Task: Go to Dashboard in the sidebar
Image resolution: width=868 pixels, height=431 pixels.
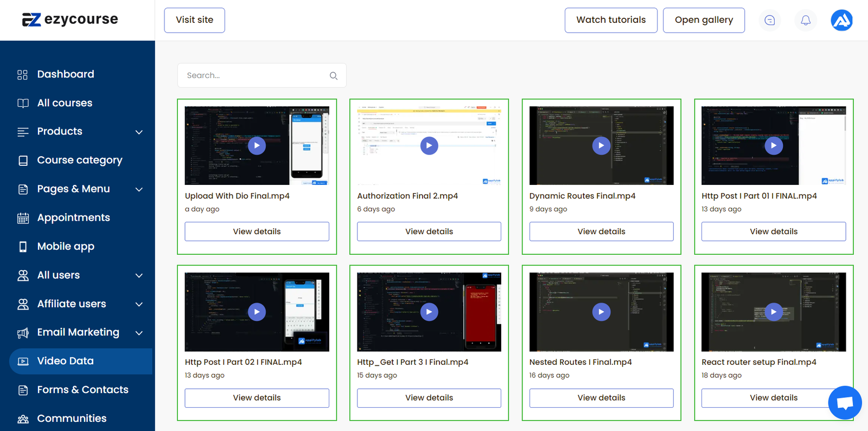Action: click(65, 74)
